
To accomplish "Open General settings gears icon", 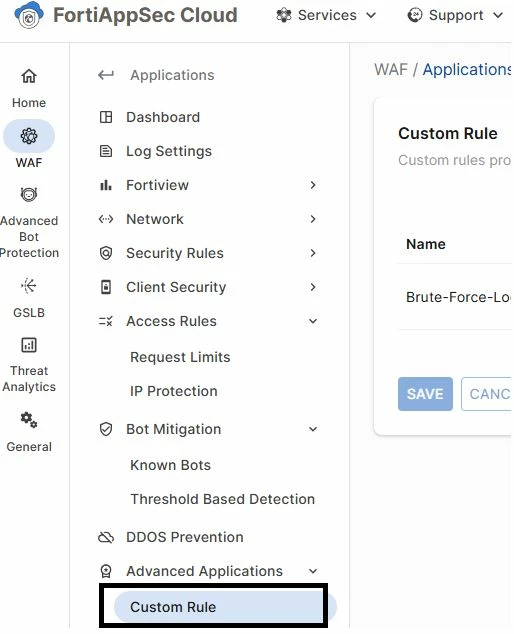I will point(29,420).
